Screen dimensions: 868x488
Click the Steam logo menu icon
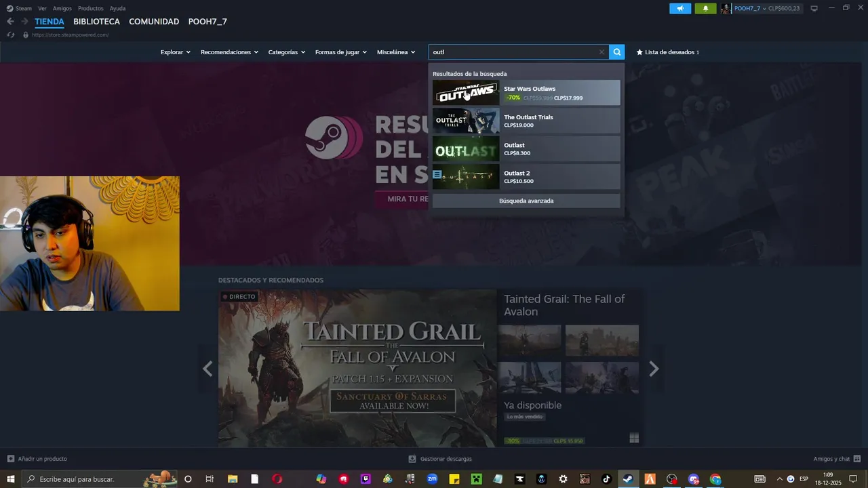9,8
